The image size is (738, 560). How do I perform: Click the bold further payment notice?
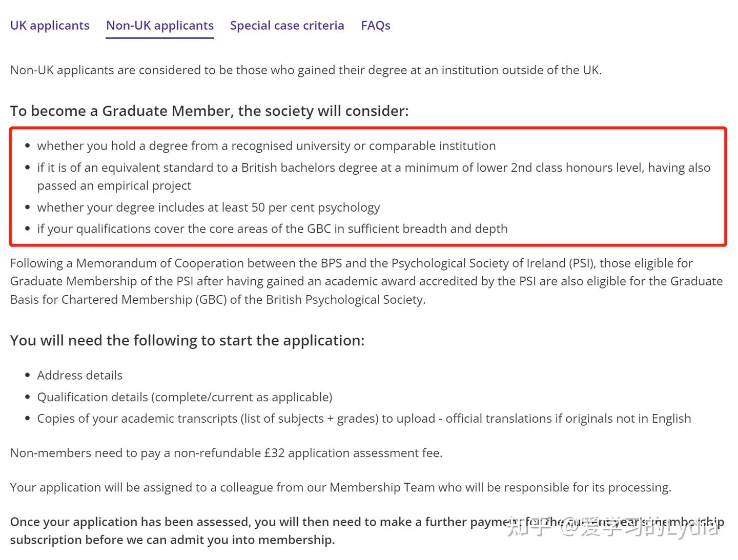pos(256,531)
